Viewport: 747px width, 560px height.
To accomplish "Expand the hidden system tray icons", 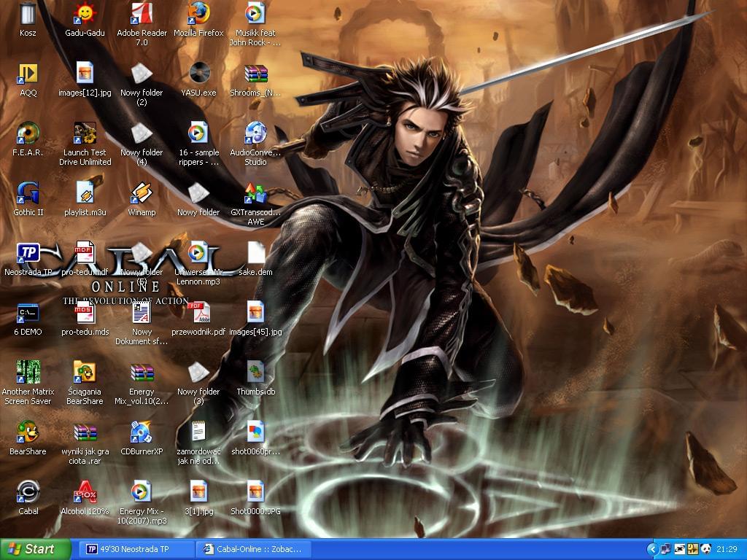I will click(x=652, y=549).
